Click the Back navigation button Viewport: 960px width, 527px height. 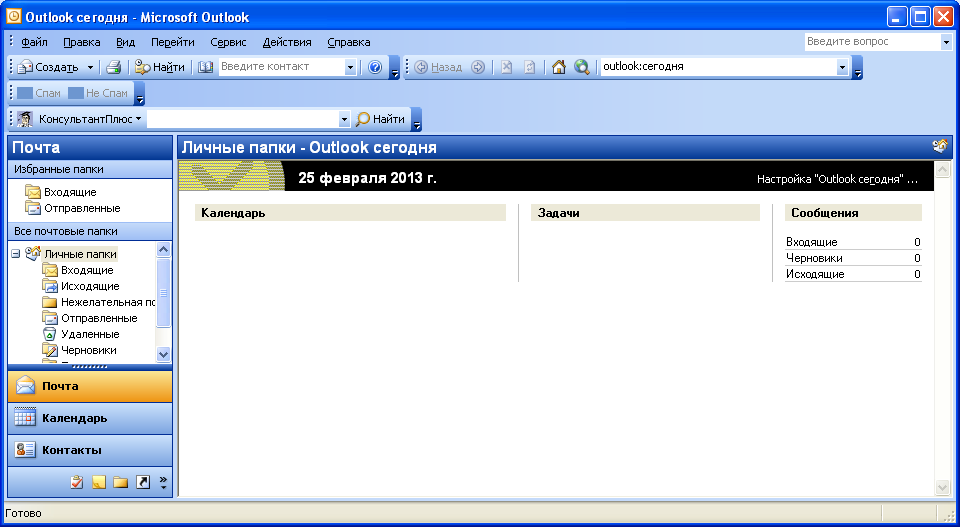[x=438, y=67]
